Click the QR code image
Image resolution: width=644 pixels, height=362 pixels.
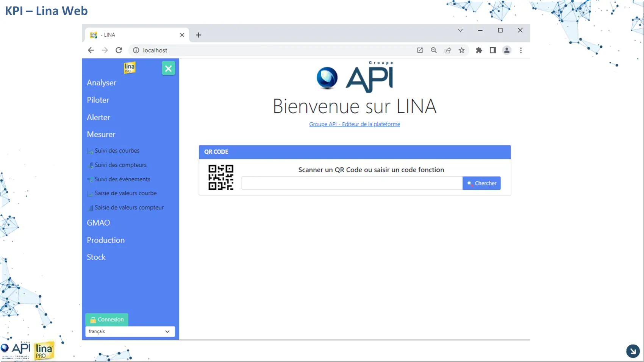pyautogui.click(x=221, y=177)
